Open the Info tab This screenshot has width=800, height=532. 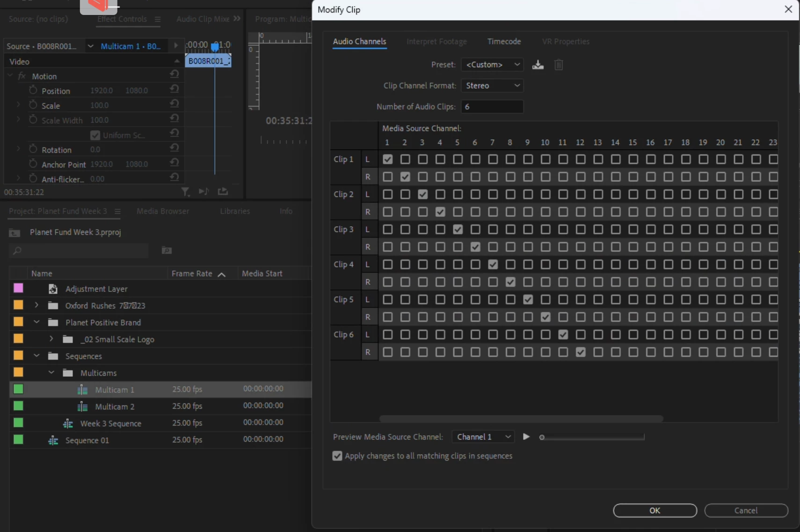(x=286, y=211)
